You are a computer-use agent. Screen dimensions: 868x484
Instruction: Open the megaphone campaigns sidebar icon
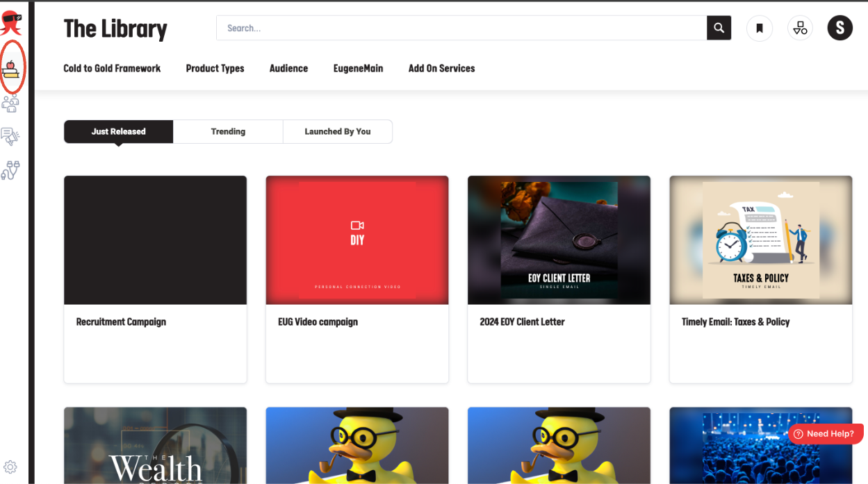tap(10, 137)
